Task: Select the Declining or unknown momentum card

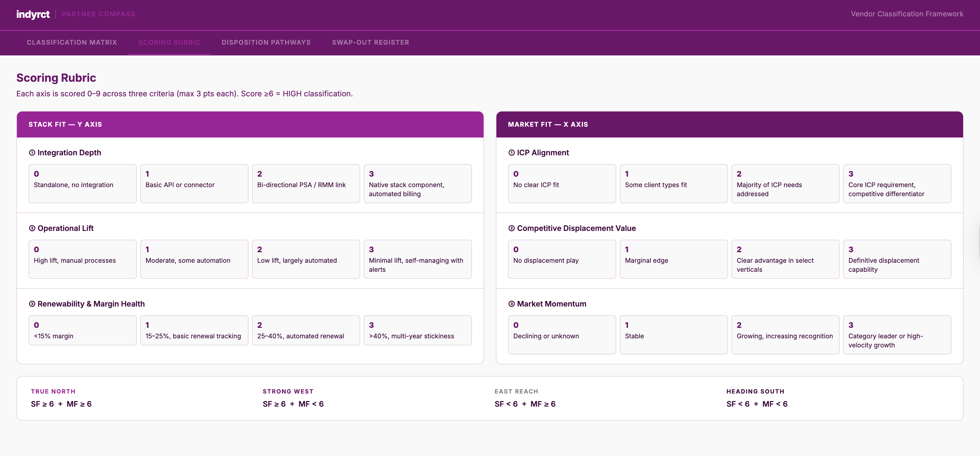Action: coord(561,335)
